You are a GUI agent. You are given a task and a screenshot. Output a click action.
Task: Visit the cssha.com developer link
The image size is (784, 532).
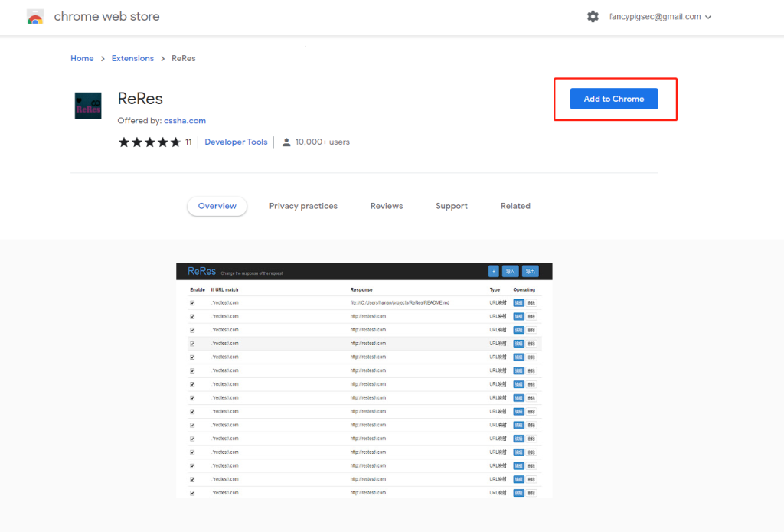click(x=185, y=120)
